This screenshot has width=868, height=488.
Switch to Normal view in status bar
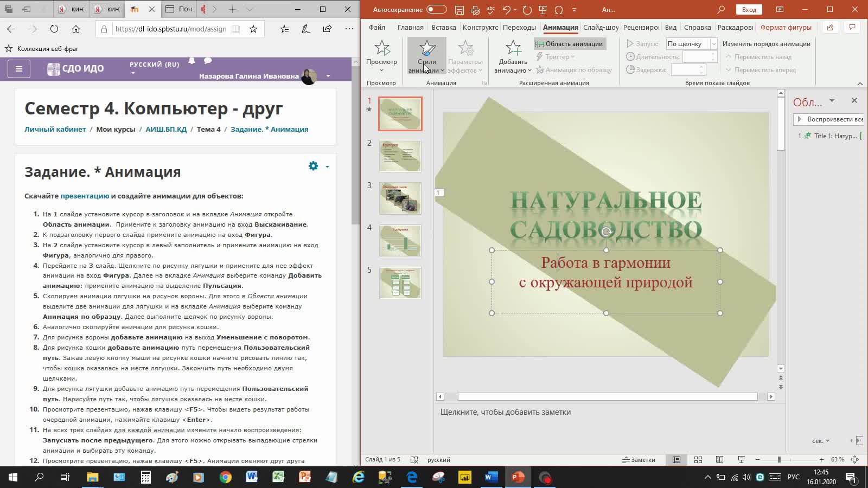pos(676,460)
